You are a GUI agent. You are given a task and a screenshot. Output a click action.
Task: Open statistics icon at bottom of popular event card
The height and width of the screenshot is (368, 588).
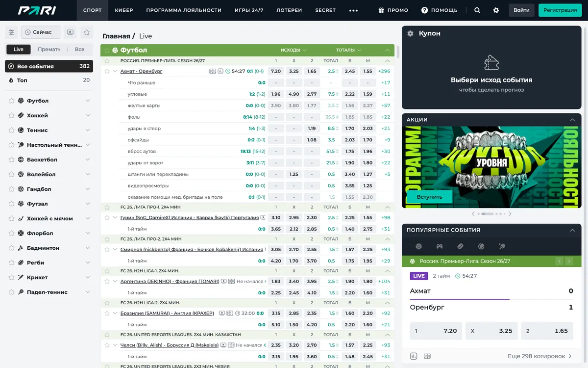click(x=413, y=356)
